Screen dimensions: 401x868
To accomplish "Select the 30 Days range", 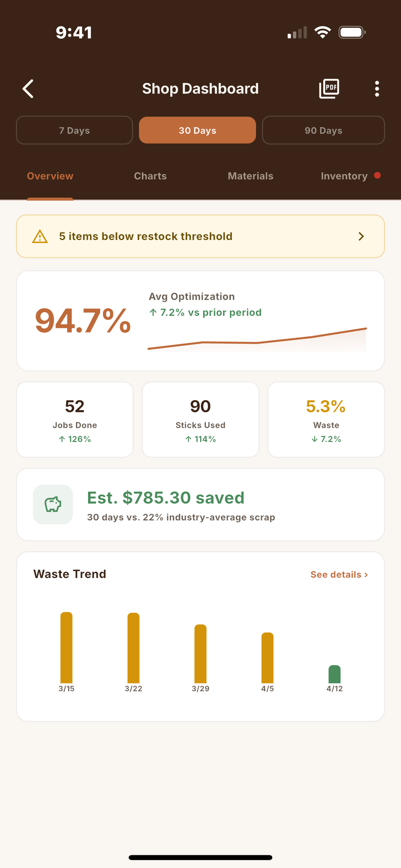I will [197, 130].
